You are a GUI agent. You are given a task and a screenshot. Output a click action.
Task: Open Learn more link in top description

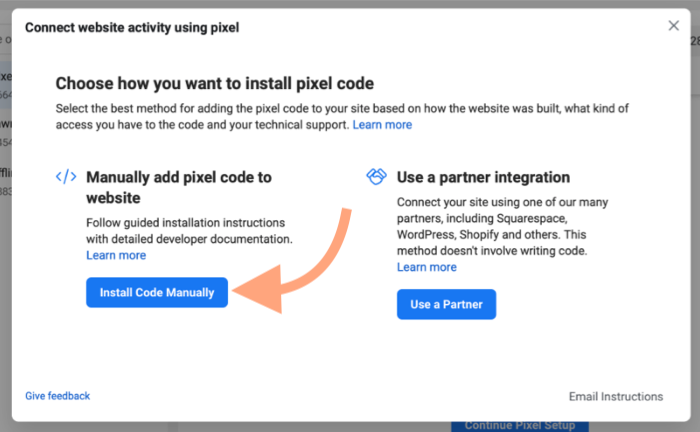tap(382, 125)
